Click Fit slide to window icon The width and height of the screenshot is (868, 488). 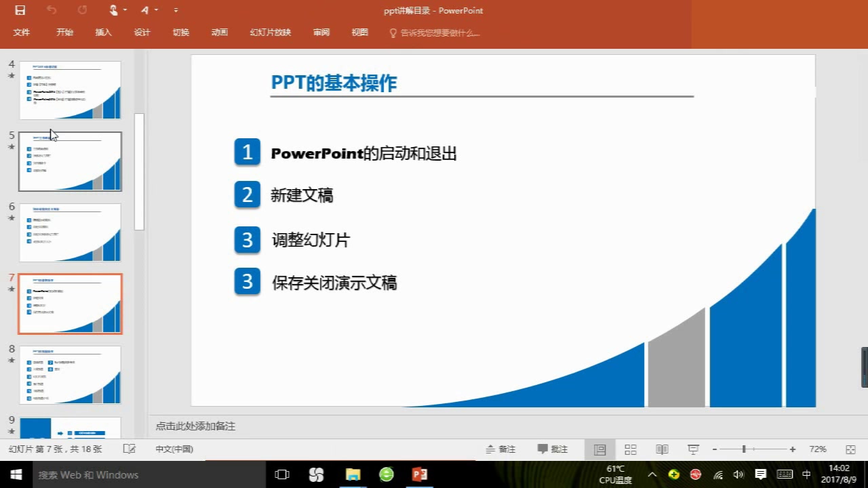(x=851, y=449)
